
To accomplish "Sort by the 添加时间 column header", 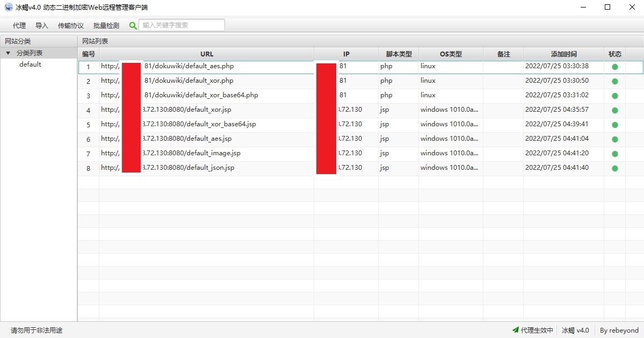I will pos(563,54).
